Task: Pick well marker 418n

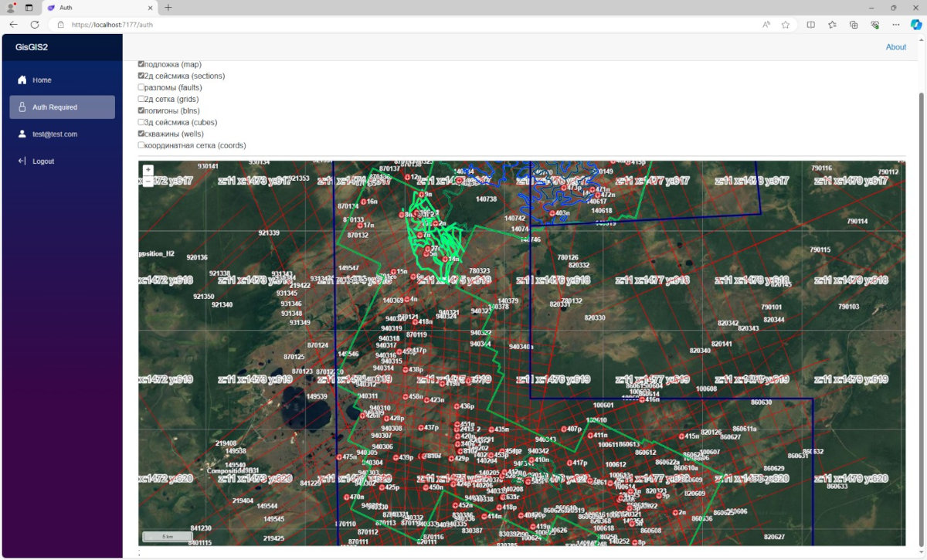Action: (x=414, y=322)
